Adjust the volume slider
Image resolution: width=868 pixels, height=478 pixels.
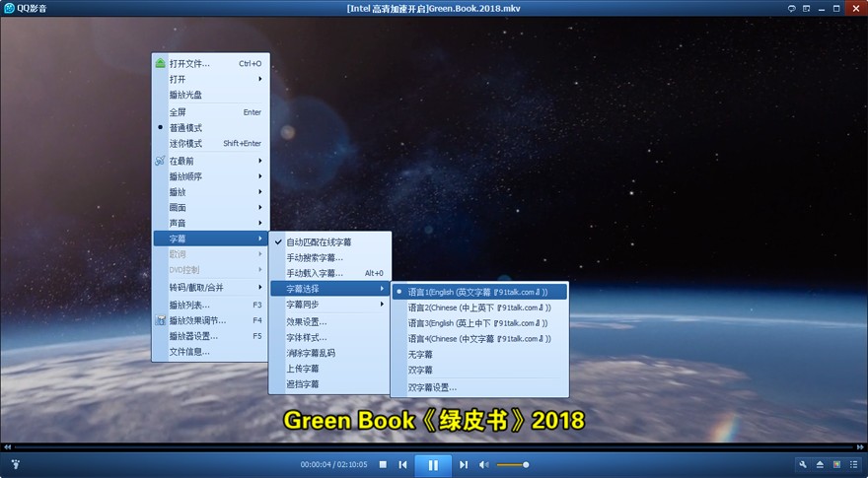[512, 465]
